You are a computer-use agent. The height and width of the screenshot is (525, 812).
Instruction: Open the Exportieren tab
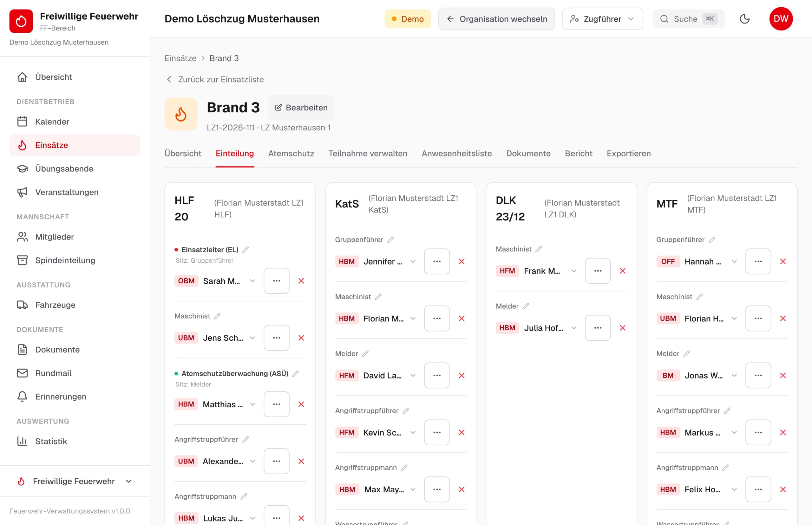(x=629, y=154)
